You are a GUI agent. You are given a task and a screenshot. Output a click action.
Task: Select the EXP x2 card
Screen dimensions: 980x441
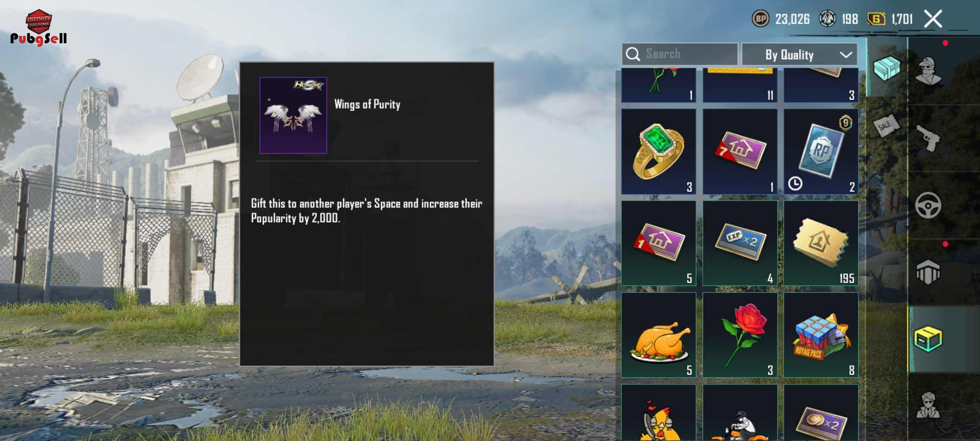pyautogui.click(x=740, y=243)
